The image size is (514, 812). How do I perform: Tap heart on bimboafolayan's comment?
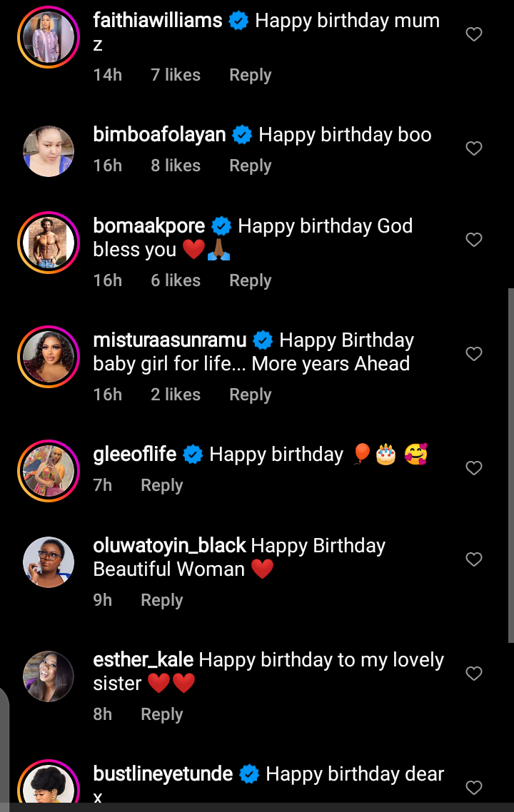pyautogui.click(x=474, y=148)
